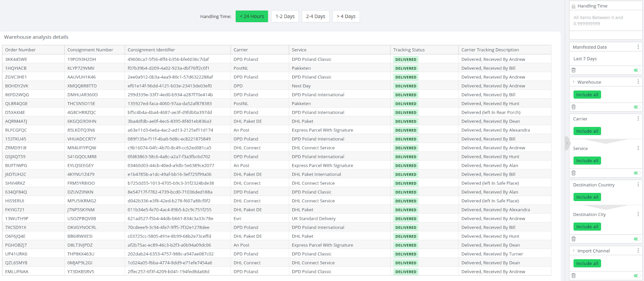The image size is (644, 281).
Task: Click consignment number FRM5YR8IOO
Action: (x=81, y=183)
